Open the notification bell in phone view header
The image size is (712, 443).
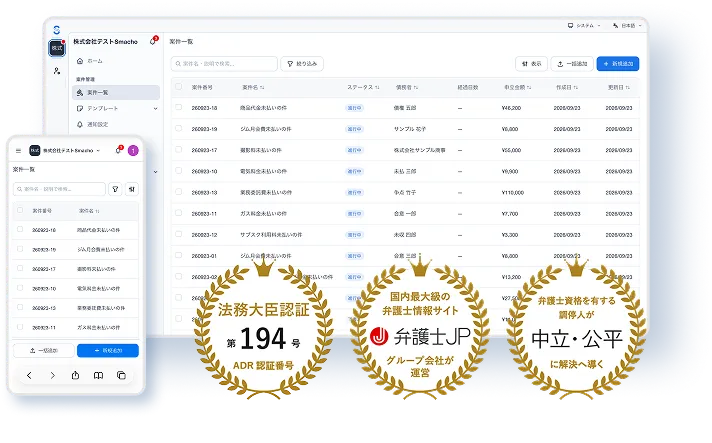(x=119, y=150)
